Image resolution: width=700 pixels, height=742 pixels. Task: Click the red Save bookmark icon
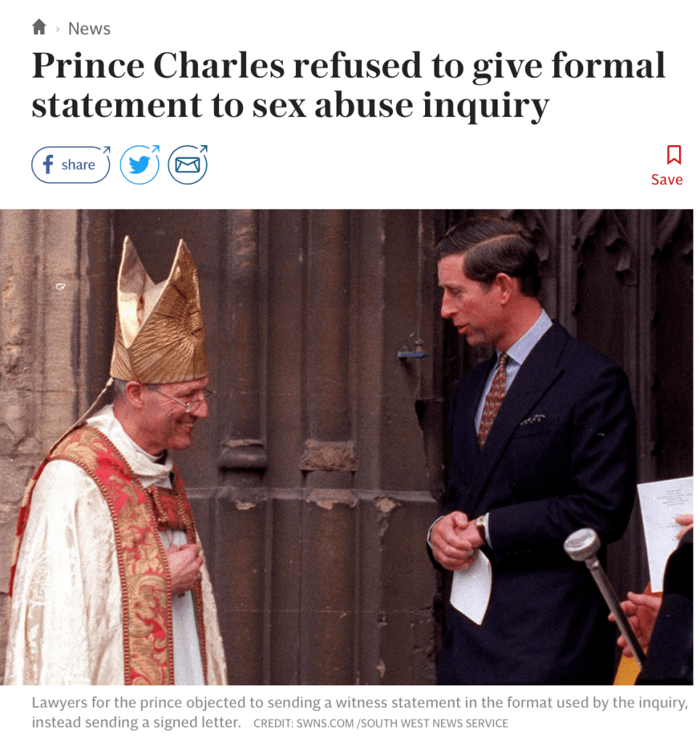point(674,154)
